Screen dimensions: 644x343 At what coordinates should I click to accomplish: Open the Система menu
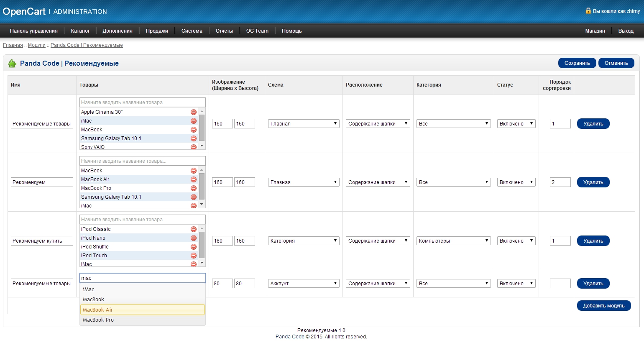(192, 31)
